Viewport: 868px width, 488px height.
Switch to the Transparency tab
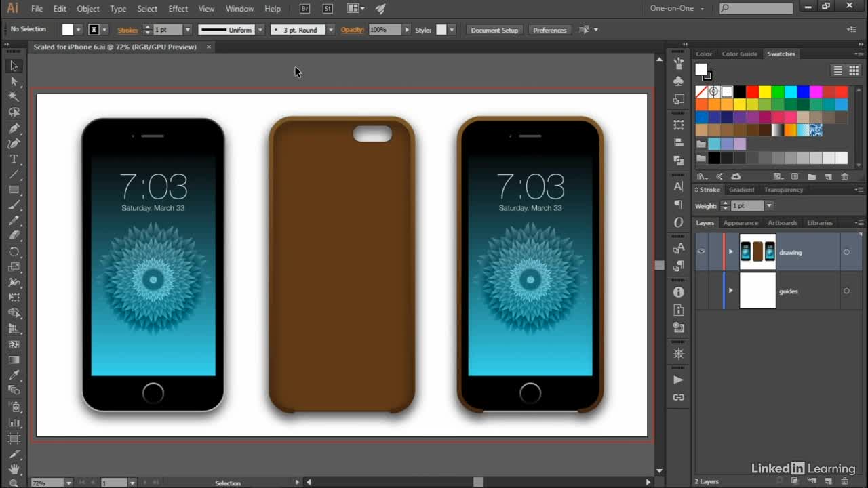(783, 190)
